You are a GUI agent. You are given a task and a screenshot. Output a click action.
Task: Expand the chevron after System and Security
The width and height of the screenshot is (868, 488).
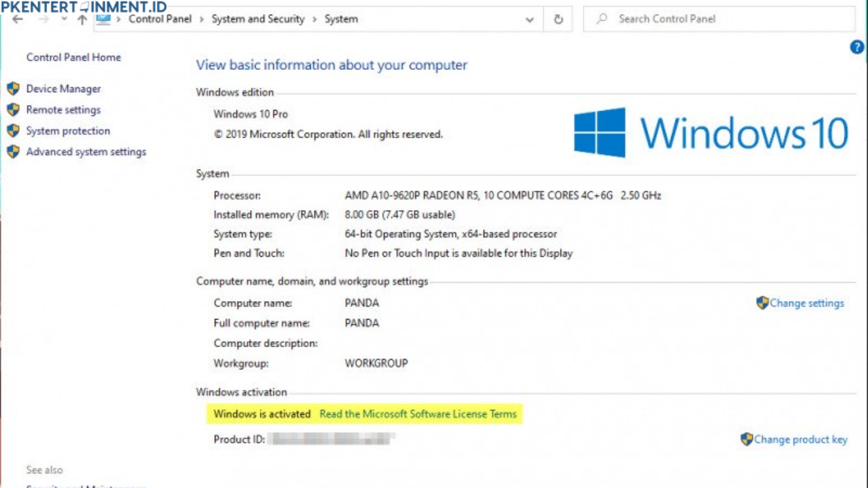(315, 20)
